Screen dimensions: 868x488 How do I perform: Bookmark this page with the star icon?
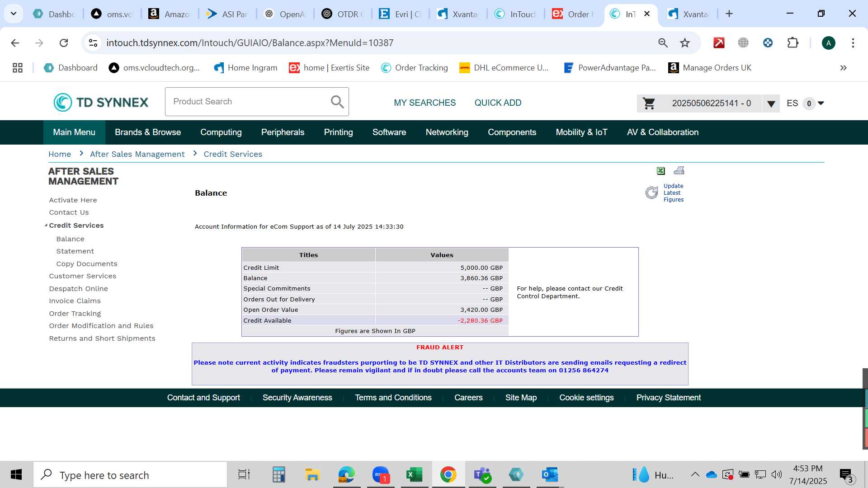pos(685,43)
